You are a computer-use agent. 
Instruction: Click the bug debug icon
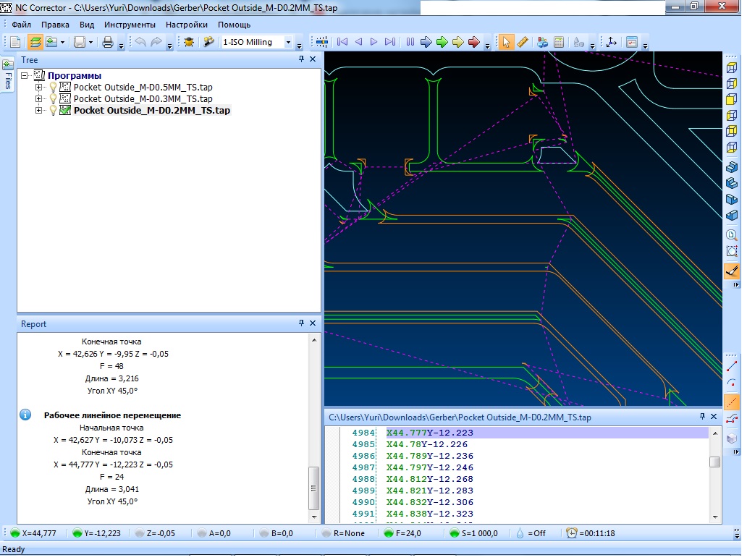pyautogui.click(x=188, y=42)
